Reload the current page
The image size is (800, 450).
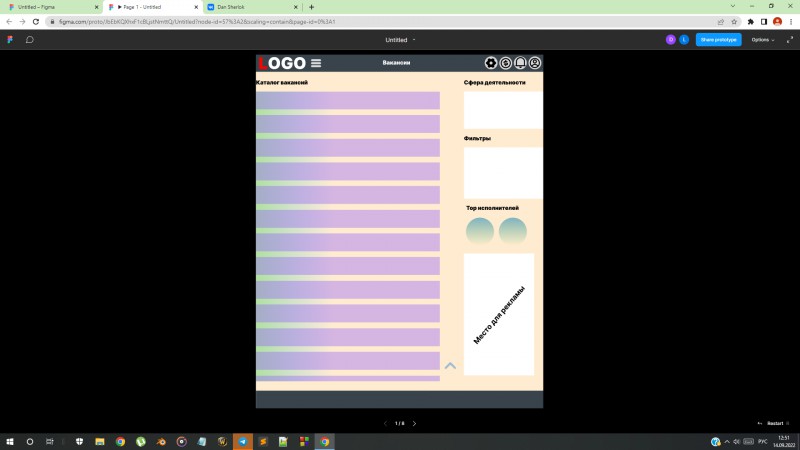tap(36, 21)
